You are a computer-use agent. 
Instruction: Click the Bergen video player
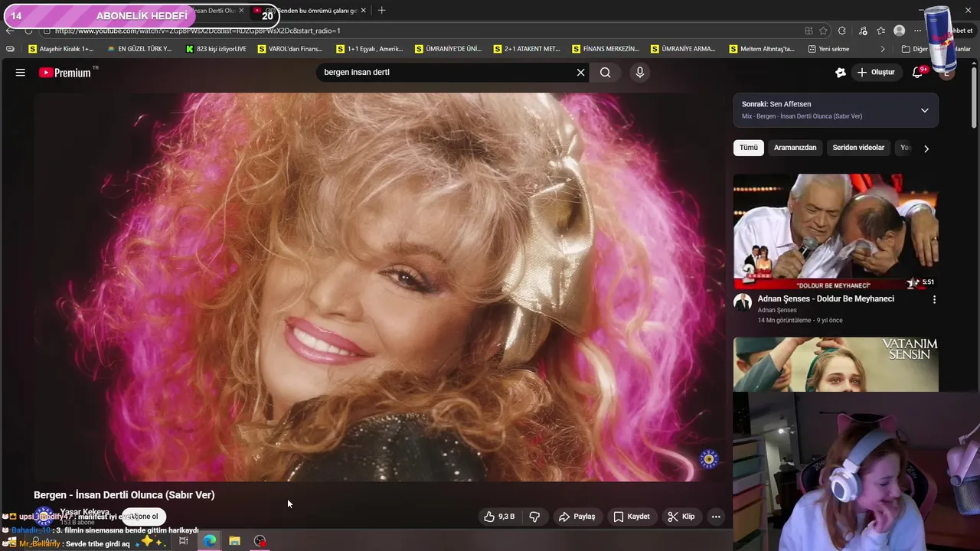click(x=380, y=287)
